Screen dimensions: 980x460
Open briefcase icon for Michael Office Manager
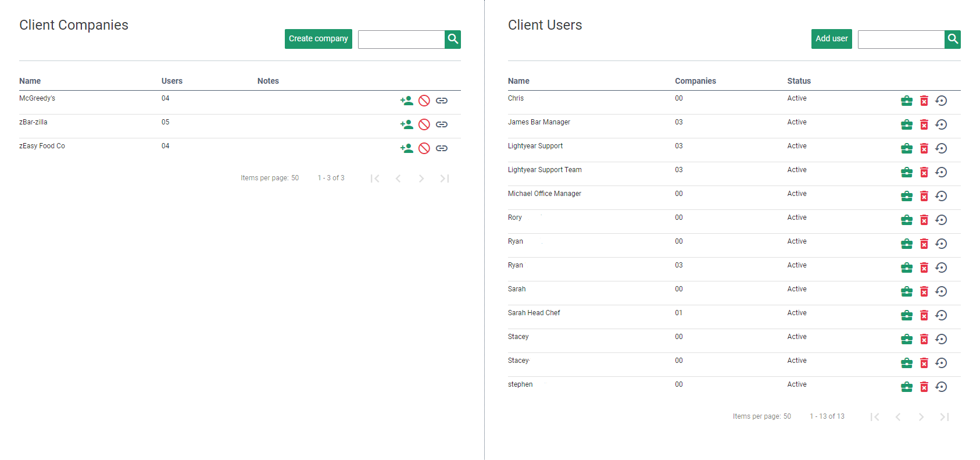click(x=907, y=196)
